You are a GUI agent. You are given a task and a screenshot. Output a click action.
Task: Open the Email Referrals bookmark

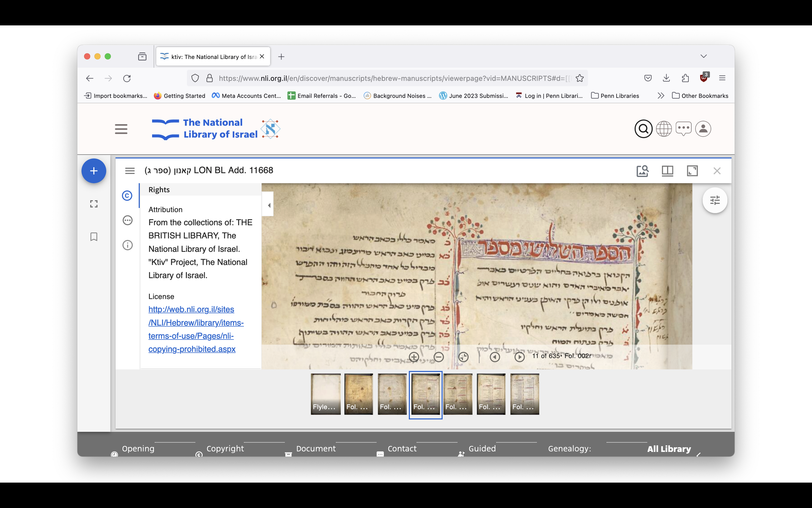point(322,96)
